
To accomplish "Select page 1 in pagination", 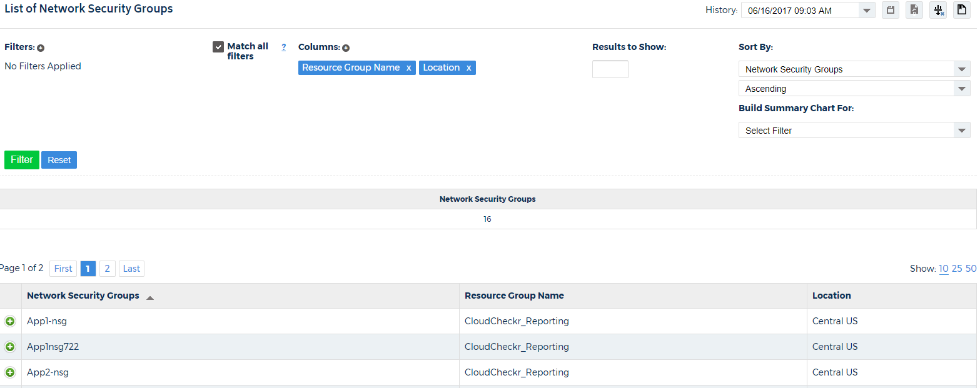I will tap(88, 269).
